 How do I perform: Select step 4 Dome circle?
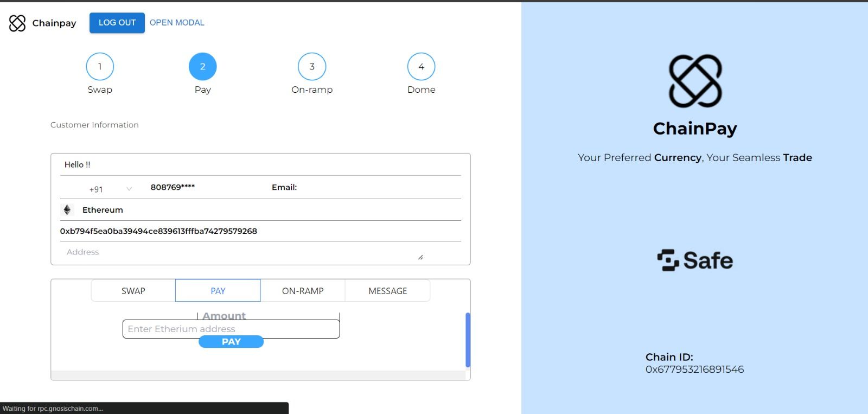pos(422,67)
